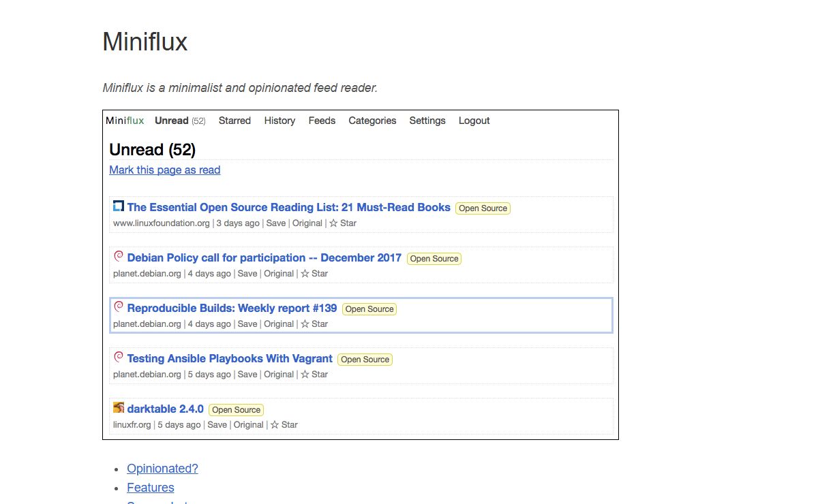Open Original link for the darktable 2.4.0 entry

coord(249,425)
